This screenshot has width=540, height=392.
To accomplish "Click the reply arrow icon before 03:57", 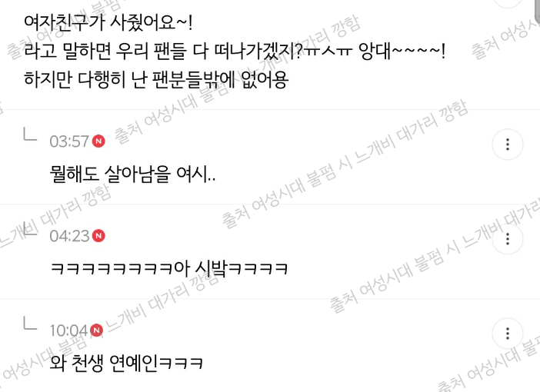I will pos(30,134).
